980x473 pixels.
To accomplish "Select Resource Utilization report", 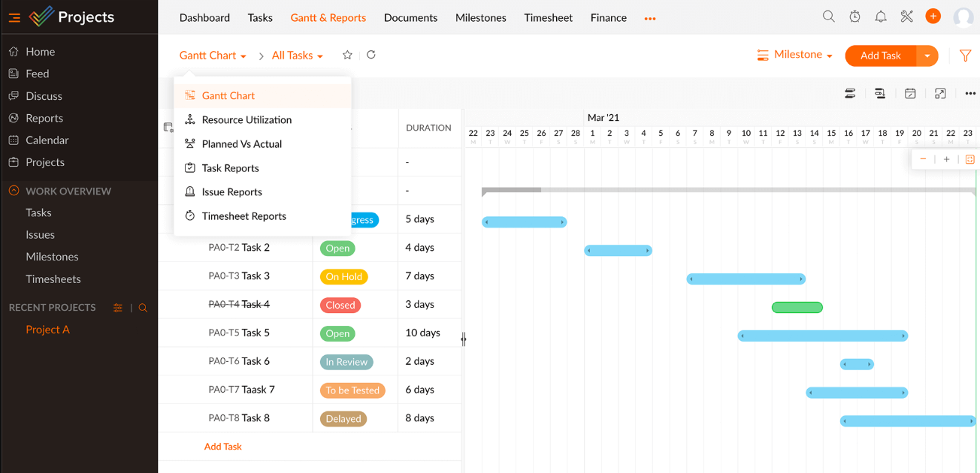I will click(262, 119).
